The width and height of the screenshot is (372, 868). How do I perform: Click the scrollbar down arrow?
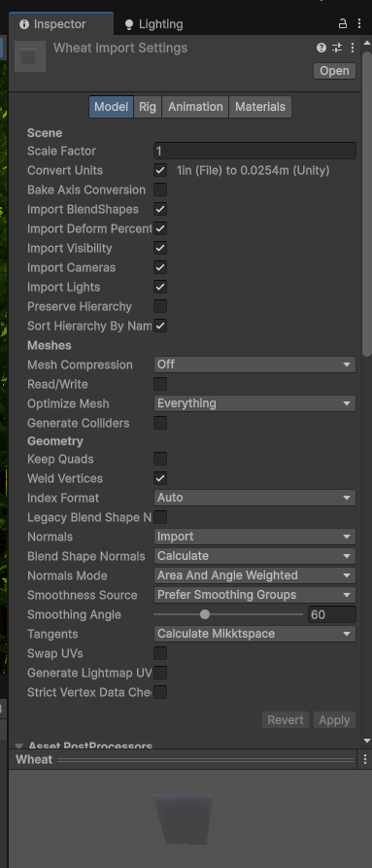click(367, 741)
